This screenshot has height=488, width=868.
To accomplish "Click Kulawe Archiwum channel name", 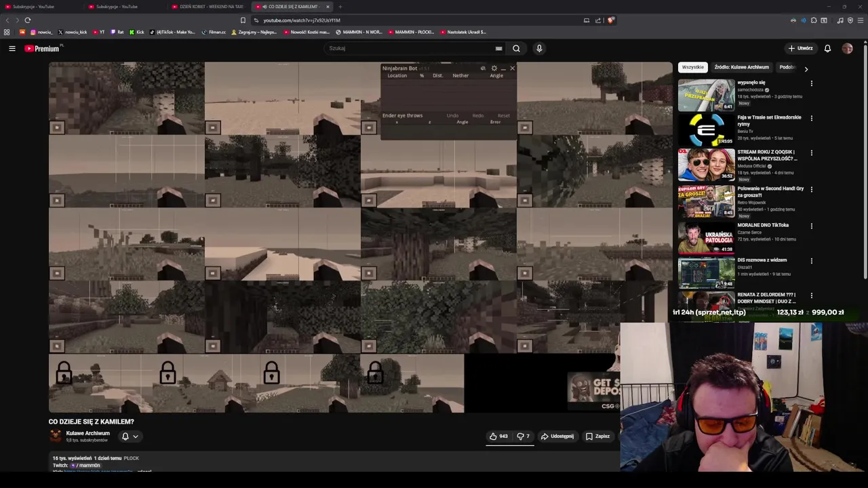I will (87, 433).
